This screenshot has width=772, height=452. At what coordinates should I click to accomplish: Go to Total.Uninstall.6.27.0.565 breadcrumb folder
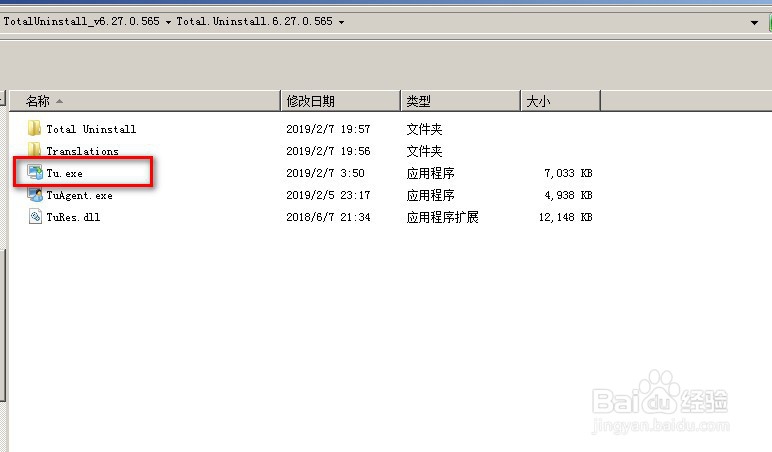coord(255,21)
